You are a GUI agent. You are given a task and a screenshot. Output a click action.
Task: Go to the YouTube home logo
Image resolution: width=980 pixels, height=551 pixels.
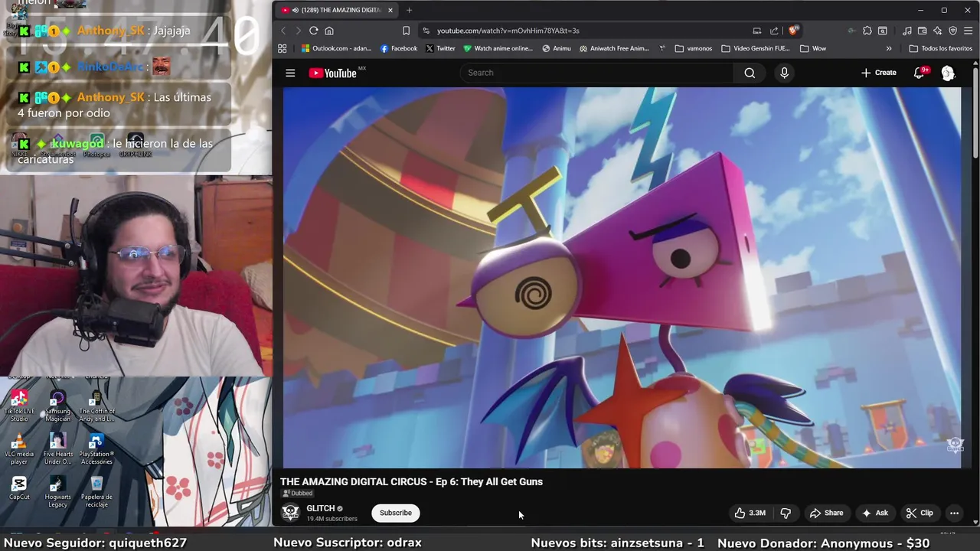pos(332,73)
